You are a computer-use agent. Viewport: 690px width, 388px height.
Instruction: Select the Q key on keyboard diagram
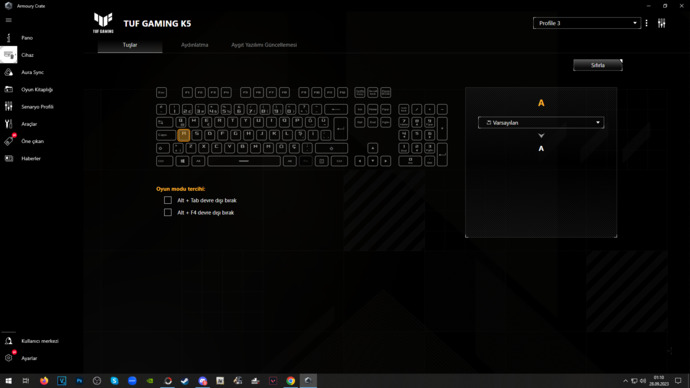[x=180, y=122]
